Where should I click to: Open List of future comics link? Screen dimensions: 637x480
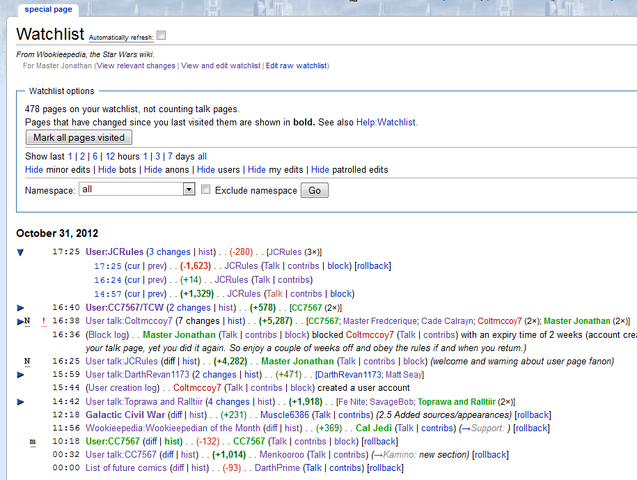point(126,468)
